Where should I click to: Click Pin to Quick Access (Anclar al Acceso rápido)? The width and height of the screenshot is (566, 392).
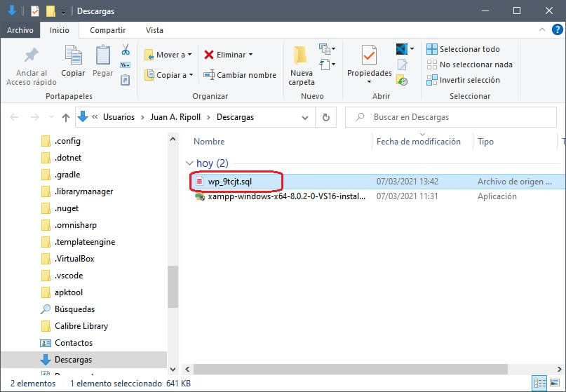32,67
